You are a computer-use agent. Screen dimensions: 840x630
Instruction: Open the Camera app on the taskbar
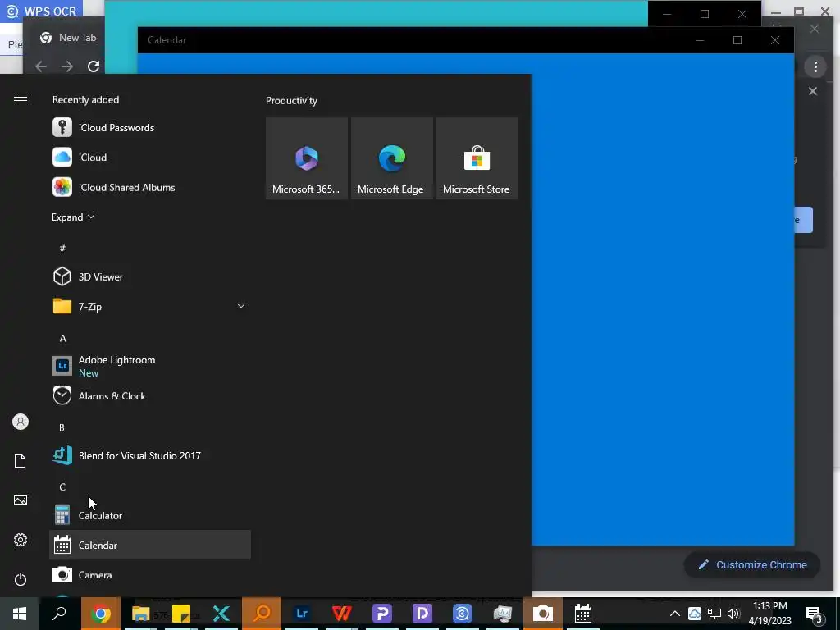(543, 614)
